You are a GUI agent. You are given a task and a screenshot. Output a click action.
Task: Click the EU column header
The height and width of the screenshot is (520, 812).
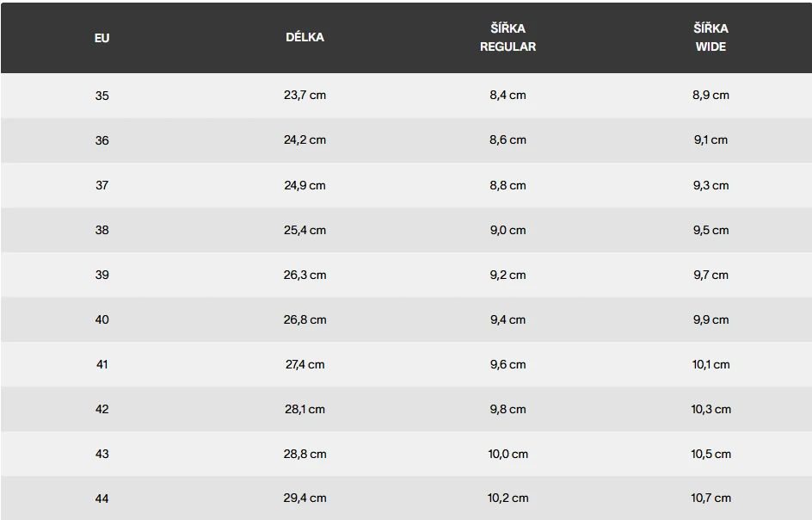102,38
